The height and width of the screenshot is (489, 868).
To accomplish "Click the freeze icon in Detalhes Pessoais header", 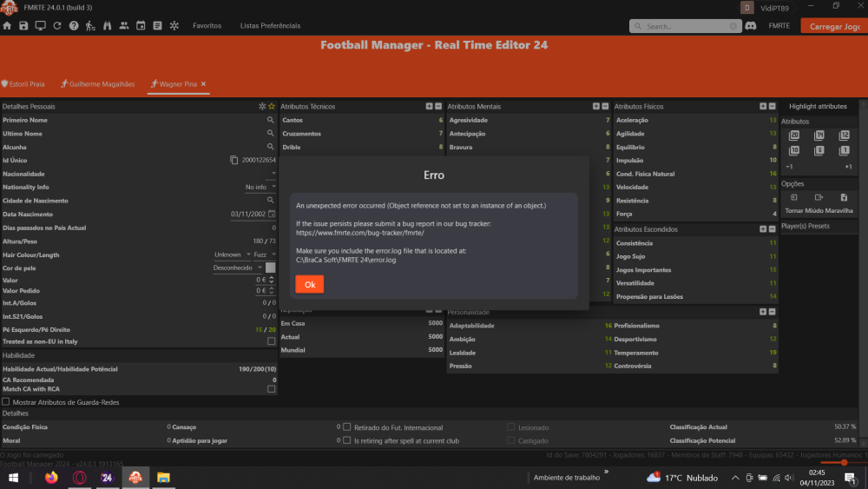I will pyautogui.click(x=262, y=106).
